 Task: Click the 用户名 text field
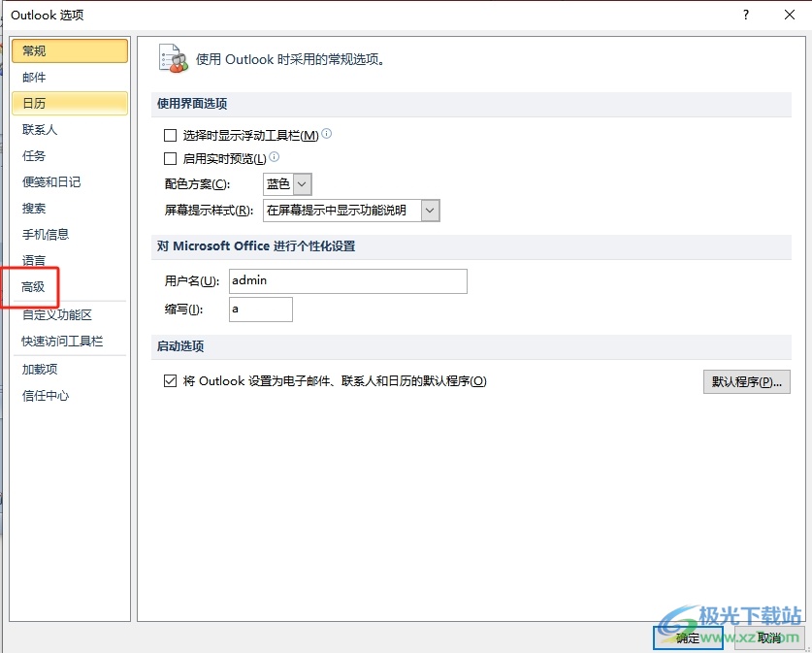point(348,281)
